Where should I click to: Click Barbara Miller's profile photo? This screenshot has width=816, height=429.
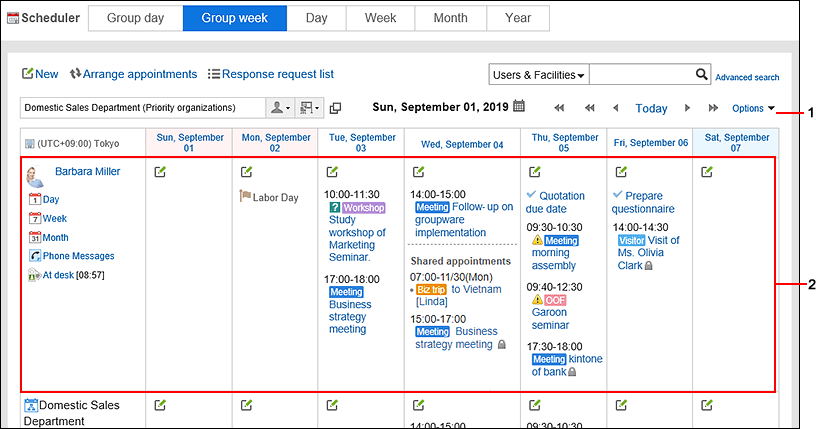(35, 176)
